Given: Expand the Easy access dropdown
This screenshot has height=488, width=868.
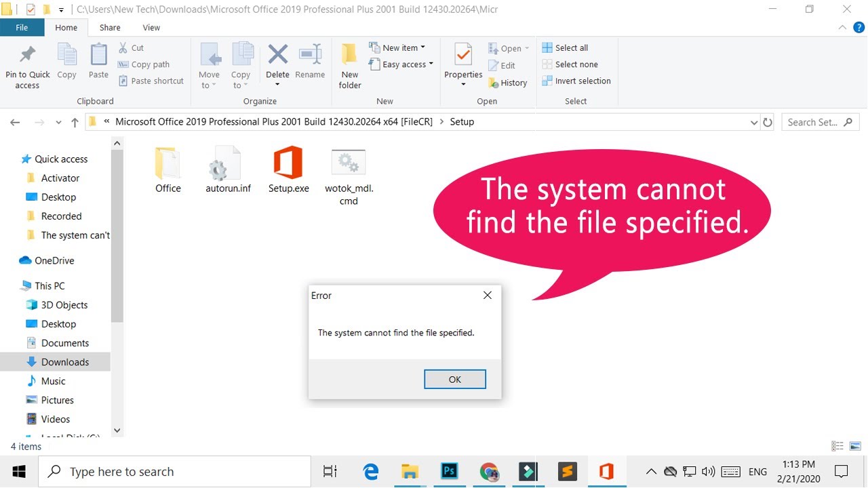Looking at the screenshot, I should click(x=401, y=64).
